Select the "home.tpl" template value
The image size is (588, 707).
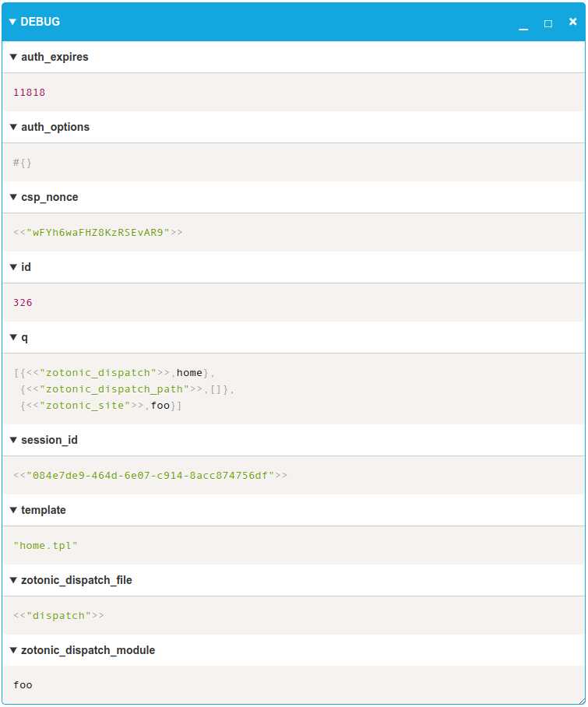pos(45,546)
